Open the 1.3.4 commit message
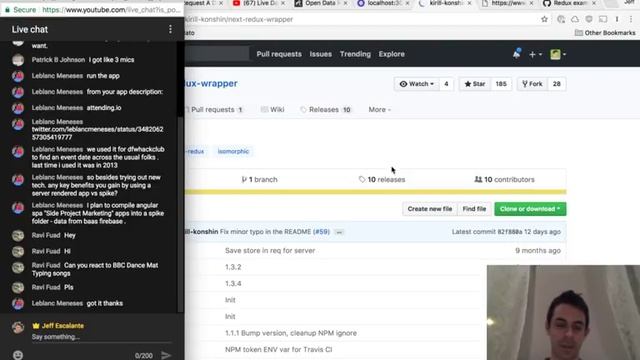640x360 pixels. (233, 284)
